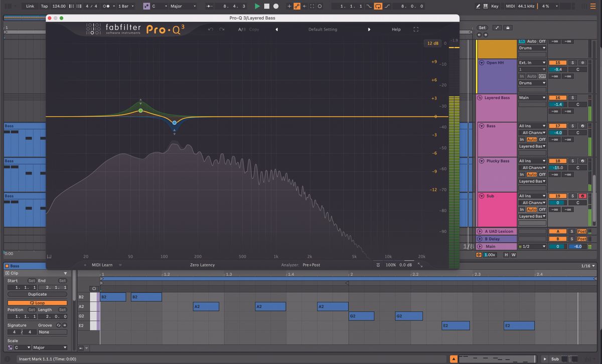
Task: Activate the Draw Mode pencil icon
Action: click(478, 6)
